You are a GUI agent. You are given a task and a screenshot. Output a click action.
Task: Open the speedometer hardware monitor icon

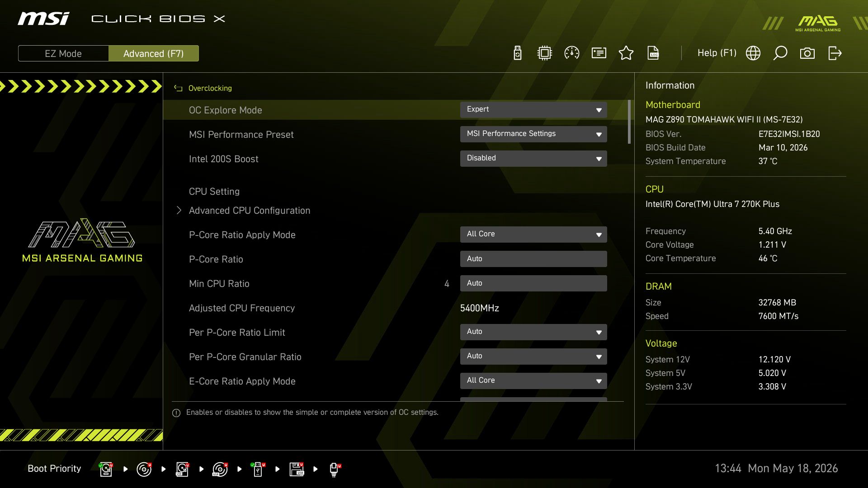[x=572, y=53]
